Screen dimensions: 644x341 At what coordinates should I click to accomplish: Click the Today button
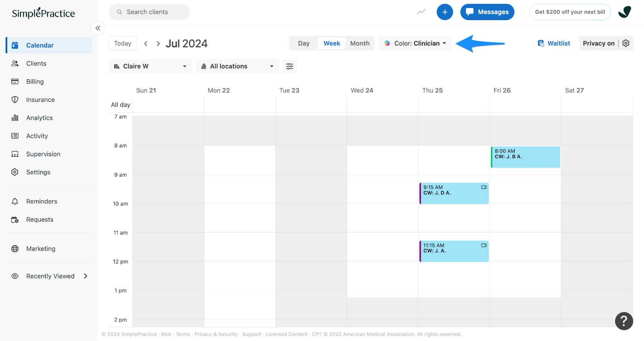coord(123,43)
